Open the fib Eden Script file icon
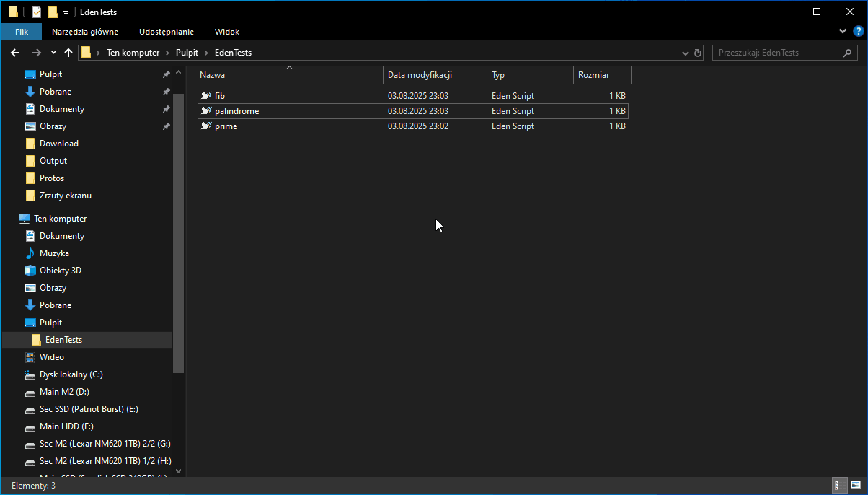The image size is (868, 495). (205, 96)
